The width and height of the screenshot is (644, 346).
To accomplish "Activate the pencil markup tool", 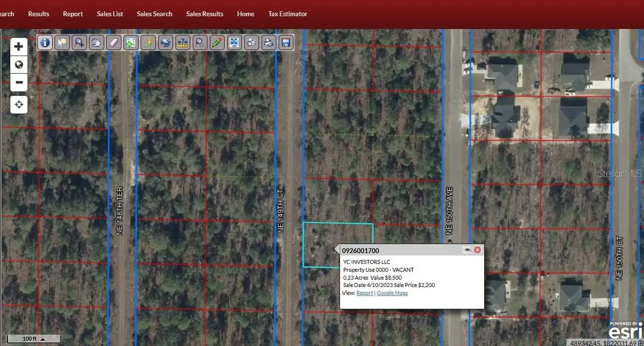I will click(x=217, y=42).
